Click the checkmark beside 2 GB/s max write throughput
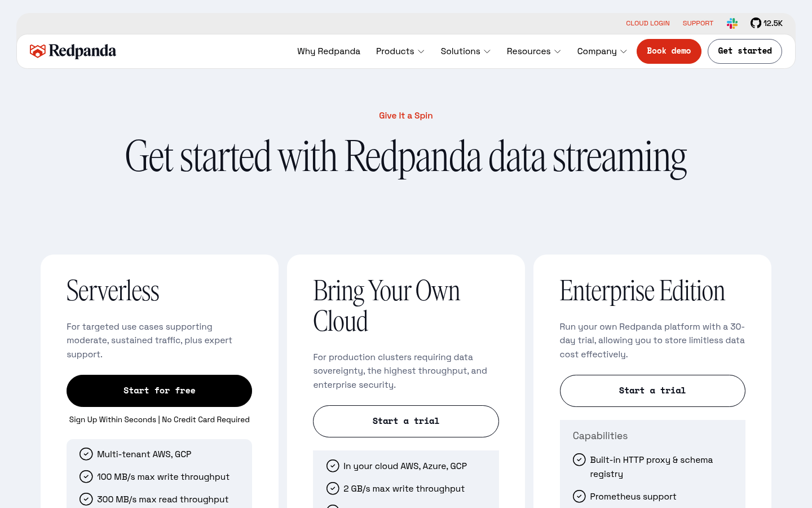 click(333, 488)
